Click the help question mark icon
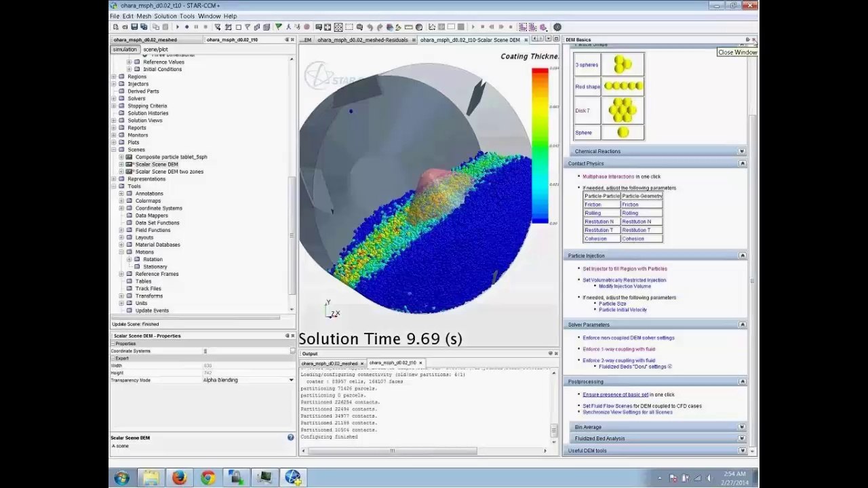This screenshot has height=488, width=868. pos(290,437)
